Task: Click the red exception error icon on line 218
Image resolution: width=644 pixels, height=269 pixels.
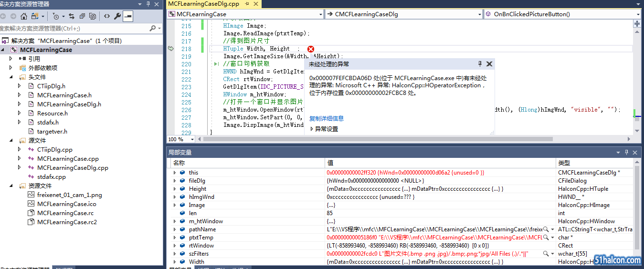Action: click(311, 49)
